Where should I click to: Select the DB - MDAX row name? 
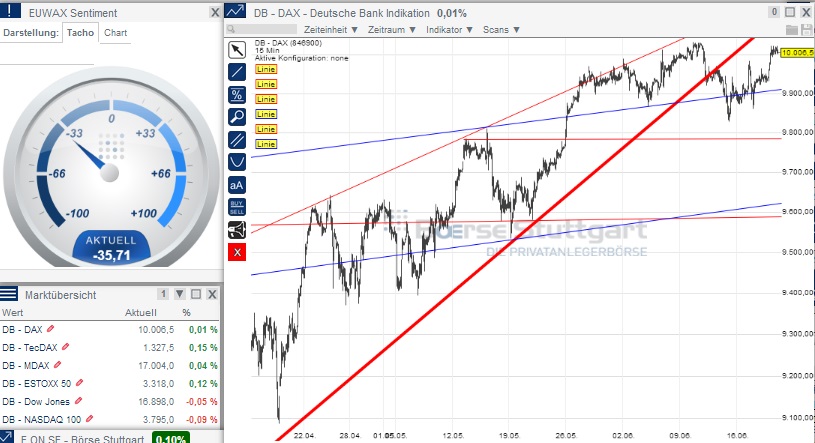tap(26, 366)
